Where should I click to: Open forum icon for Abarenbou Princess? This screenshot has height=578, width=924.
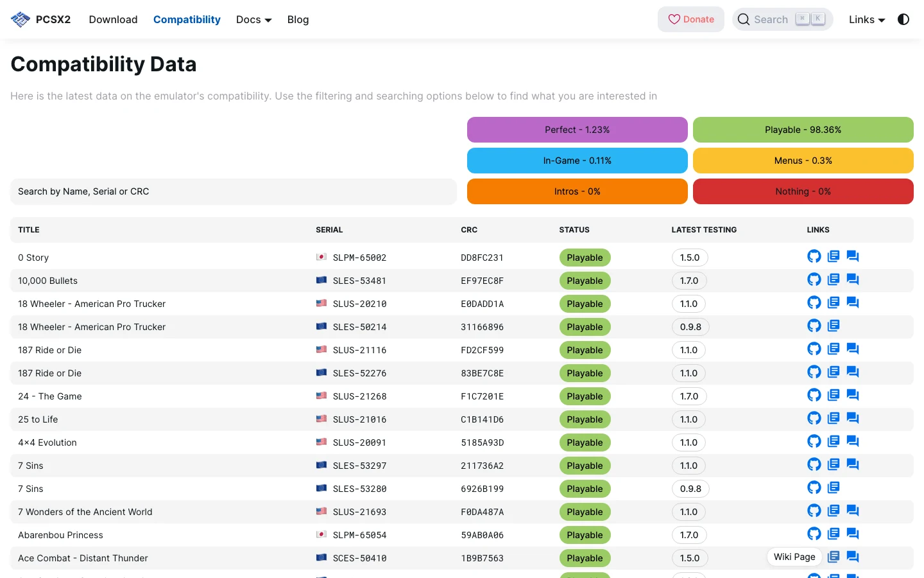[853, 534]
